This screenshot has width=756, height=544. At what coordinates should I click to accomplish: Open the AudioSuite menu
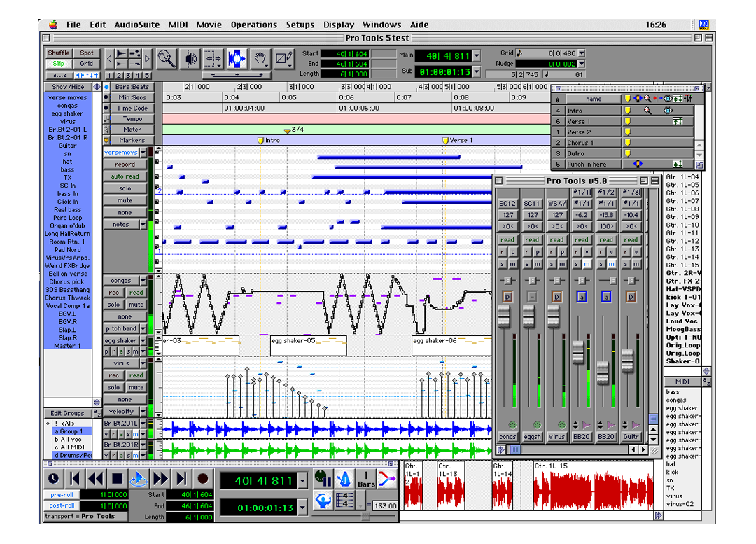137,25
